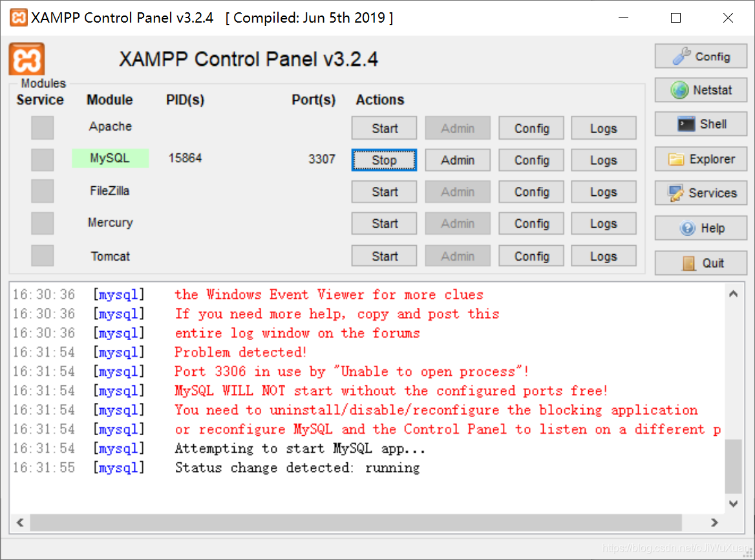Click the right arrow of horizontal scrollbar
The image size is (755, 560).
tap(714, 522)
